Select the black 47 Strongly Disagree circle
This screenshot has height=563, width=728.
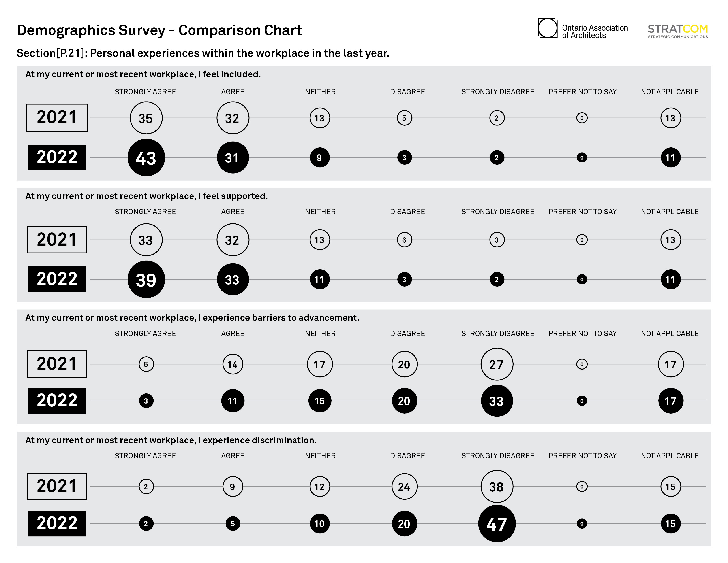tap(497, 523)
